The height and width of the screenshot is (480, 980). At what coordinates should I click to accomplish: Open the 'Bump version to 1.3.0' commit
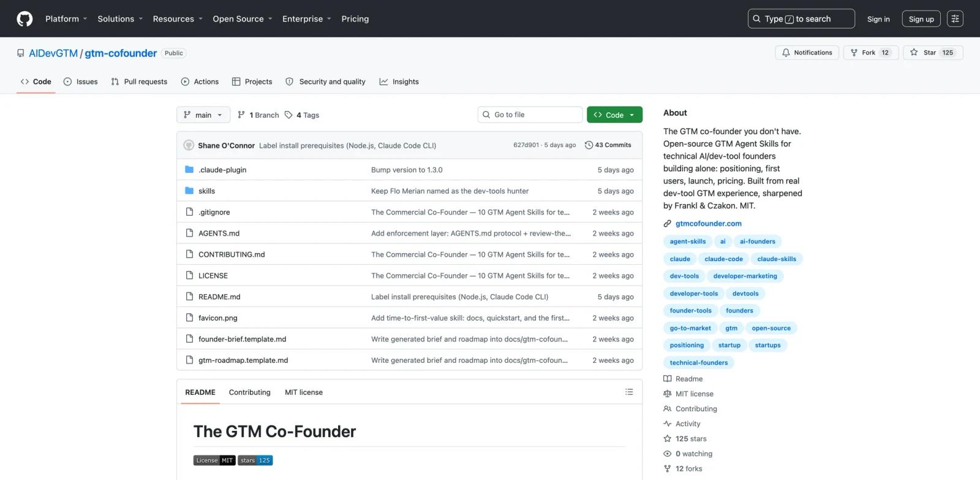(407, 170)
